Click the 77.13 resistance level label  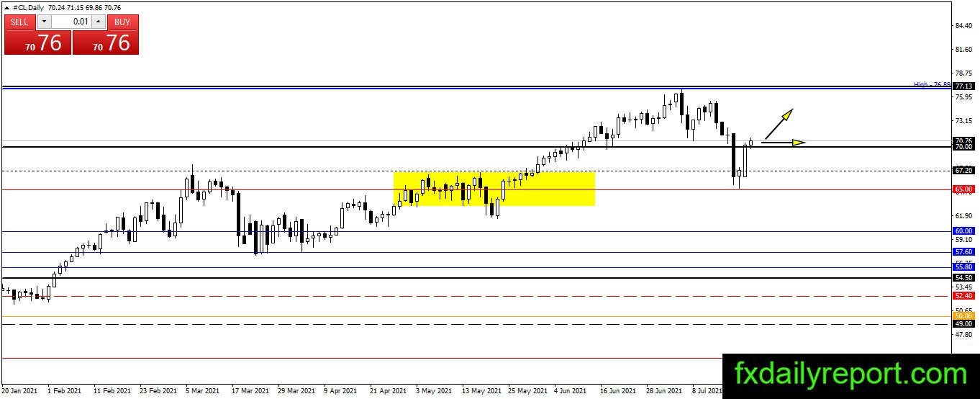(963, 86)
